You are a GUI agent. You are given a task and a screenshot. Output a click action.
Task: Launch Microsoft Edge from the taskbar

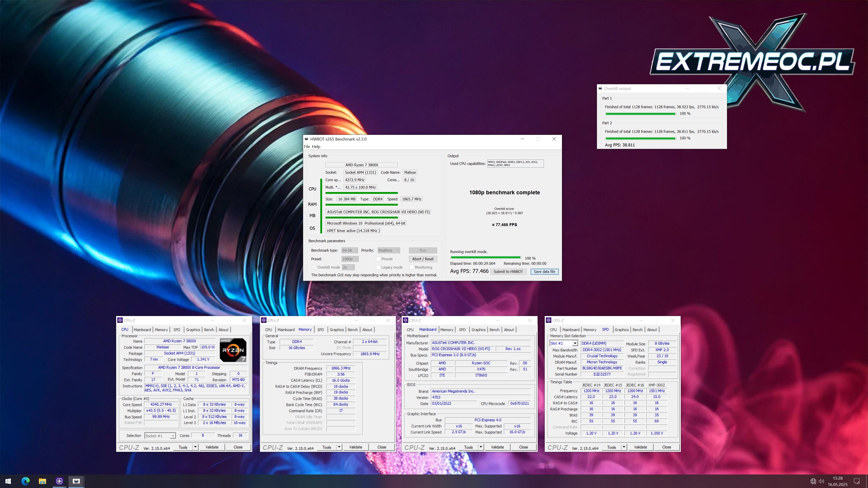coord(25,481)
